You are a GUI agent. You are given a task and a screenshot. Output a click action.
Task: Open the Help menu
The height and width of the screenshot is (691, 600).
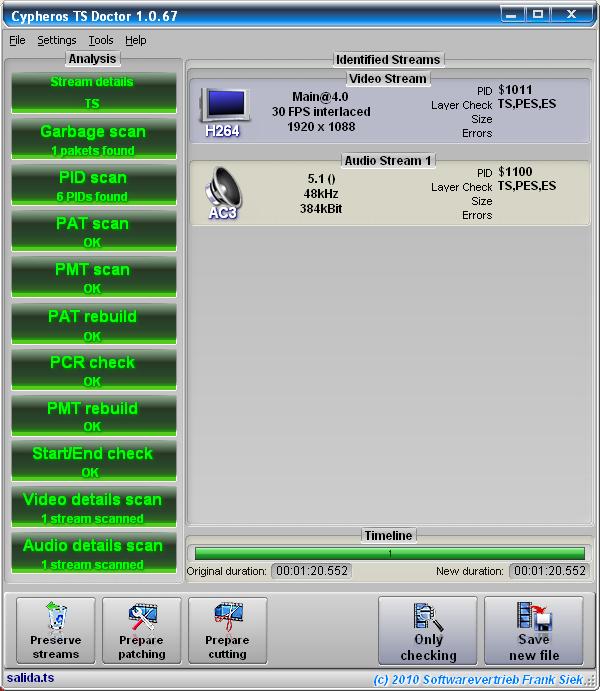click(x=136, y=41)
